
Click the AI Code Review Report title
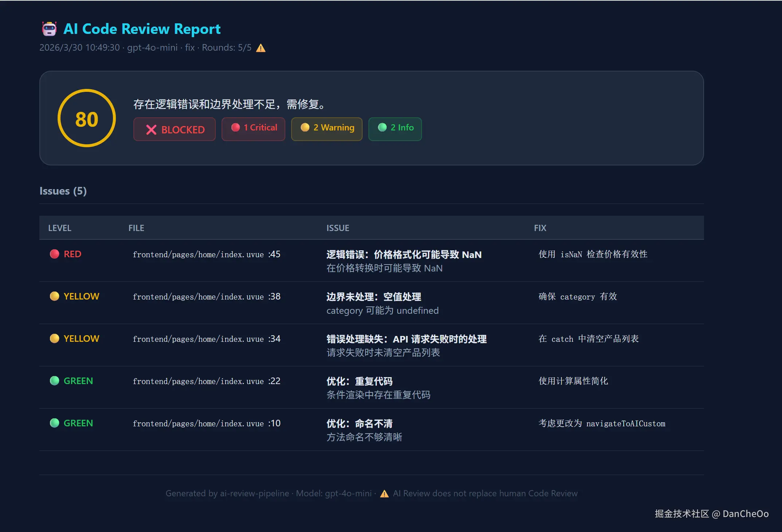[x=142, y=29]
